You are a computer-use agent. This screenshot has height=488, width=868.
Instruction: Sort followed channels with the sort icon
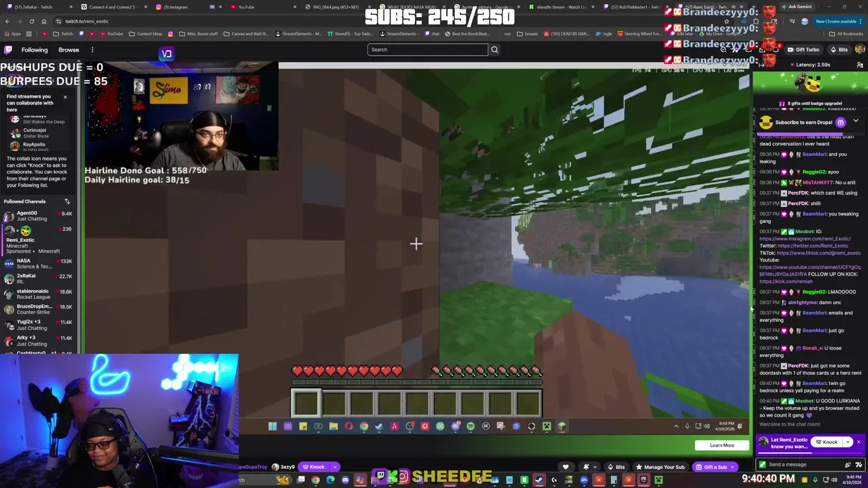click(x=67, y=201)
